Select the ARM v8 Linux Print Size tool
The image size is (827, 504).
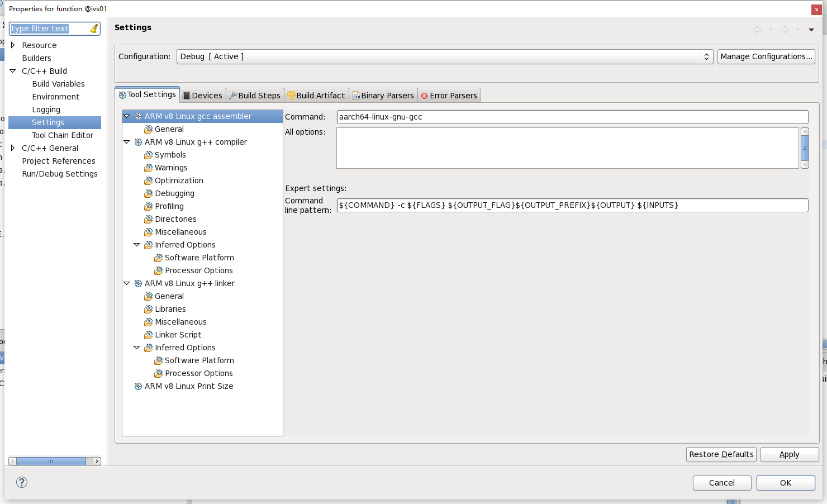[x=188, y=386]
